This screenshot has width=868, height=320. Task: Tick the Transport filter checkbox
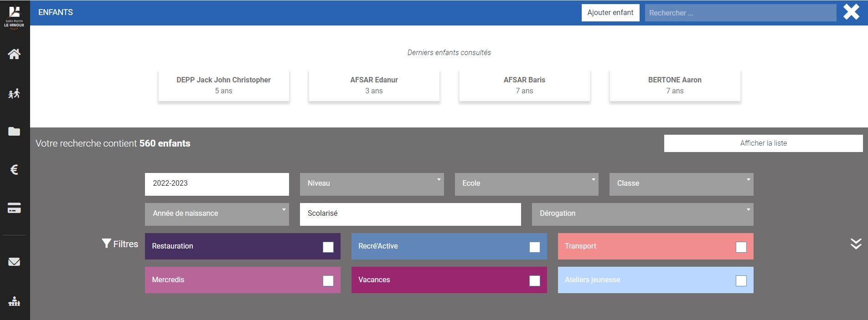[741, 247]
